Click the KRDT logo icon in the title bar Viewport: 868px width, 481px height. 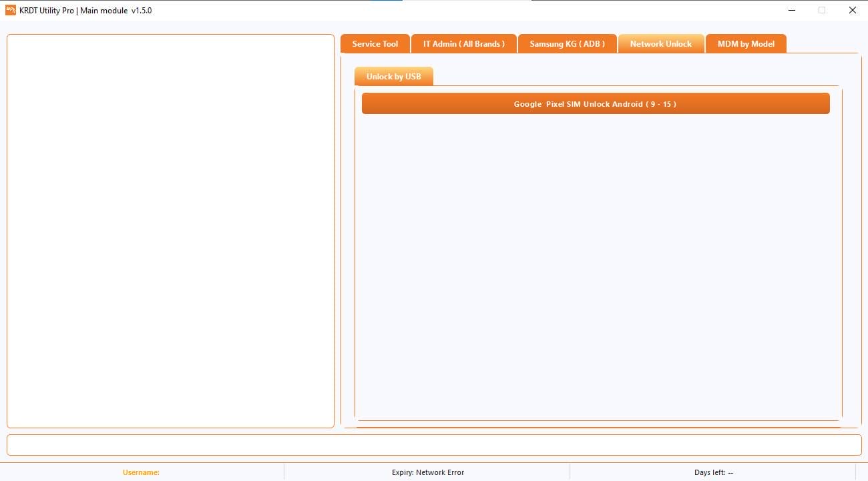tap(9, 10)
